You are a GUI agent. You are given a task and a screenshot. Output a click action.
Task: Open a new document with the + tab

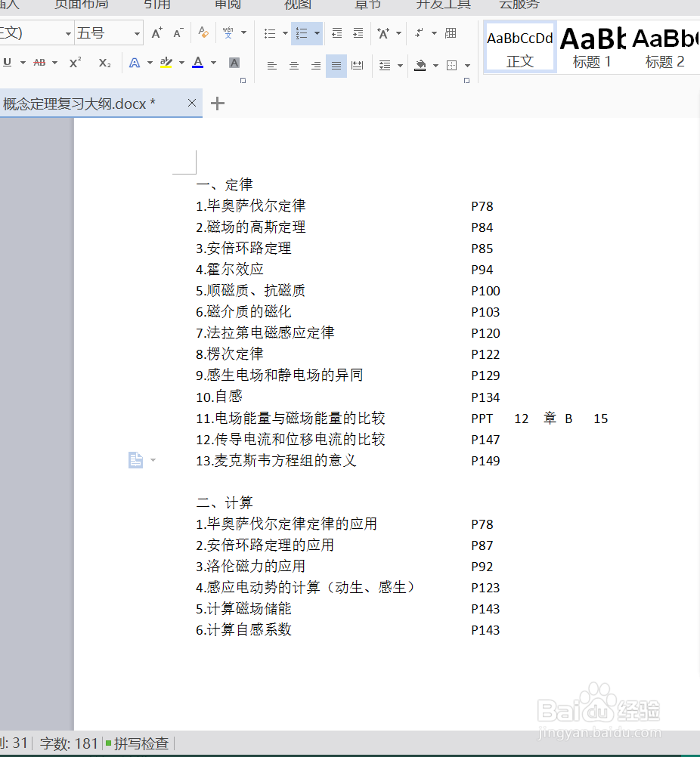click(x=217, y=103)
